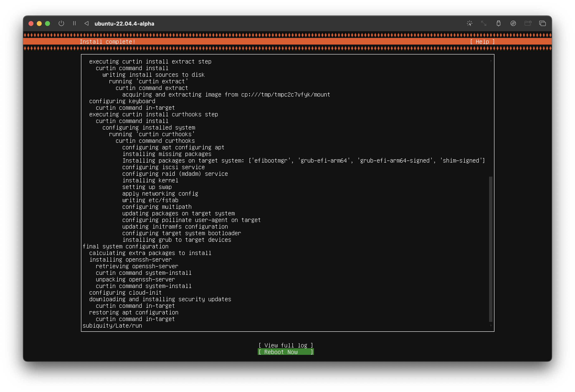This screenshot has height=392, width=575.
Task: Click 'curtin command extract' log line
Action: coord(152,88)
